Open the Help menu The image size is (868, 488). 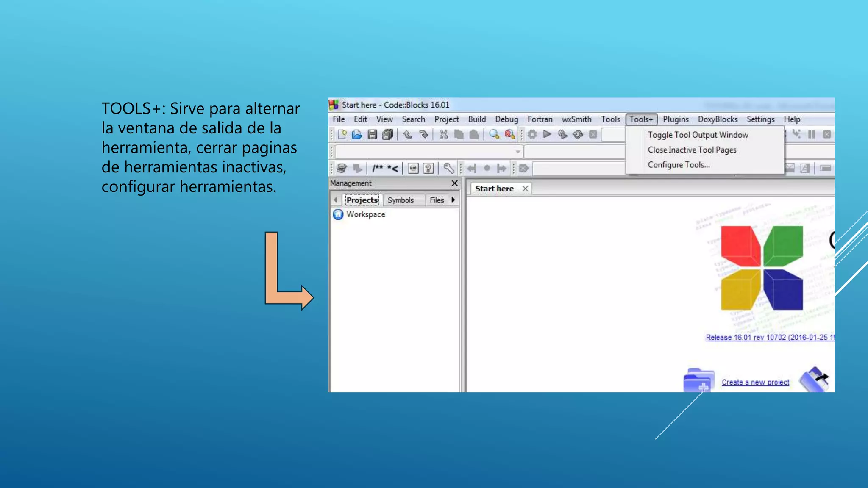tap(792, 119)
